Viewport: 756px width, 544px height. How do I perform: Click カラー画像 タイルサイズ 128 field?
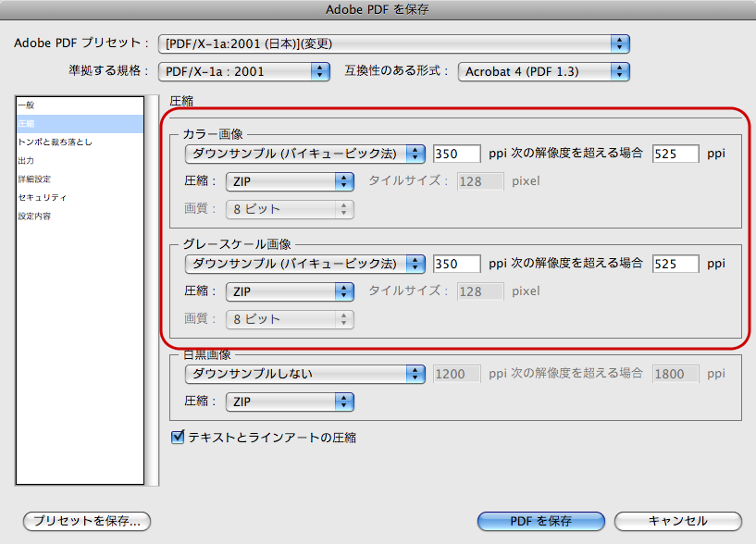pos(480,181)
